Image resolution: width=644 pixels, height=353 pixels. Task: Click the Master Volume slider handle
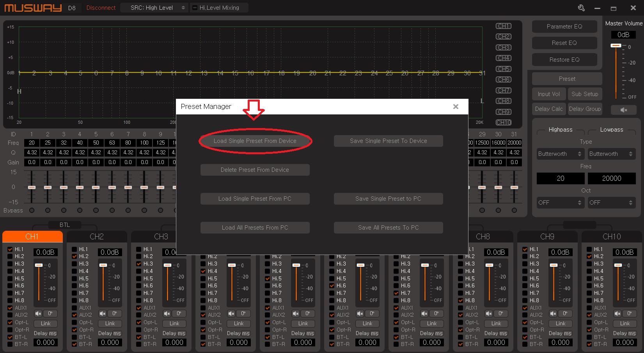click(x=616, y=46)
